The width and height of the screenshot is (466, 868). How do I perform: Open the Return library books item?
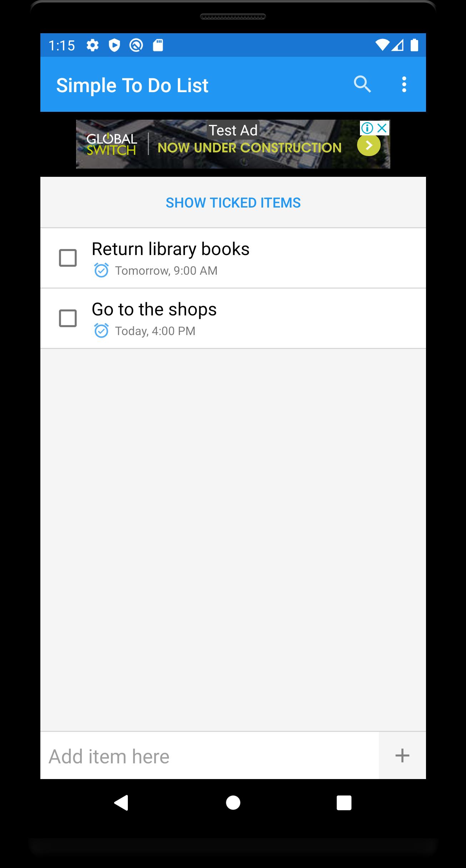click(170, 249)
